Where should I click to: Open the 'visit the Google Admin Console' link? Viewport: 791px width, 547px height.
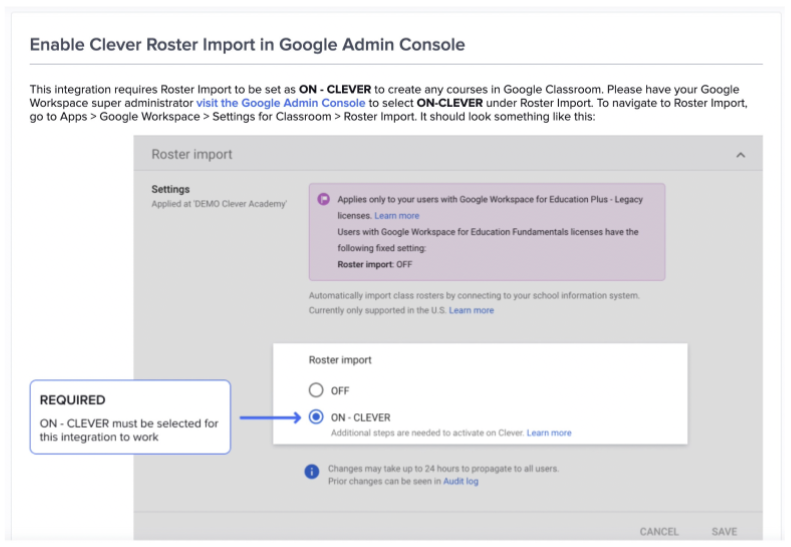(x=282, y=103)
